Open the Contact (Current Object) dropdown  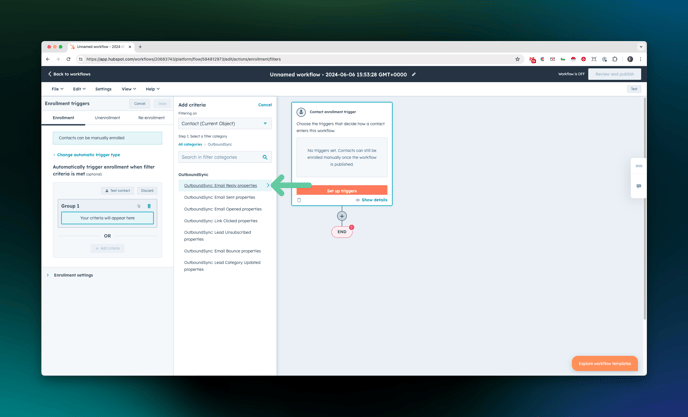tap(225, 124)
